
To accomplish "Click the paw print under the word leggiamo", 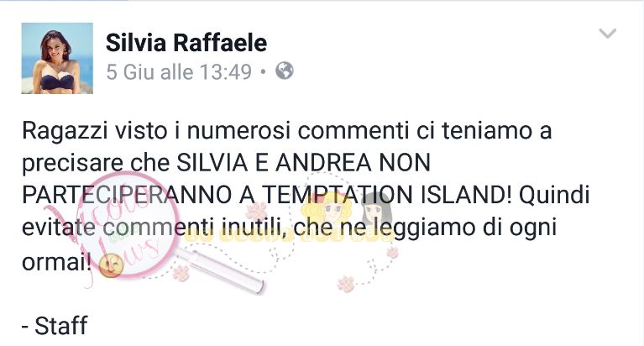I will click(x=392, y=251).
